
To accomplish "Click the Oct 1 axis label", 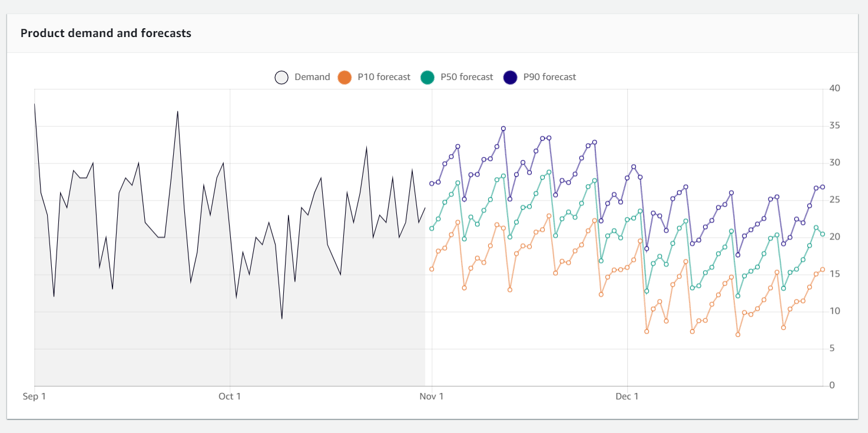I will 230,397.
